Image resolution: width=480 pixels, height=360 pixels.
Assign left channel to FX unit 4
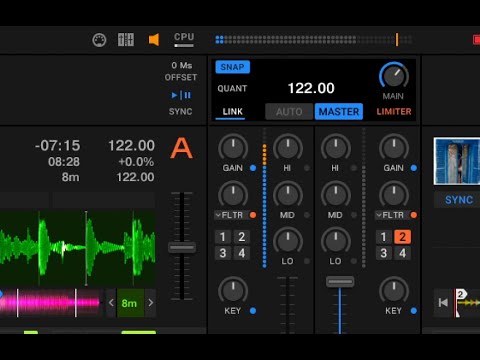pyautogui.click(x=242, y=253)
